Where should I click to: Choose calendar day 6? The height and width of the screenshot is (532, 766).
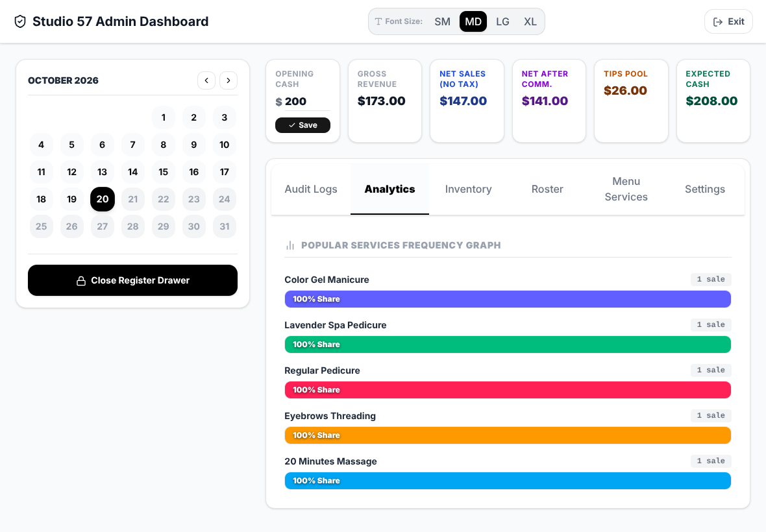103,145
